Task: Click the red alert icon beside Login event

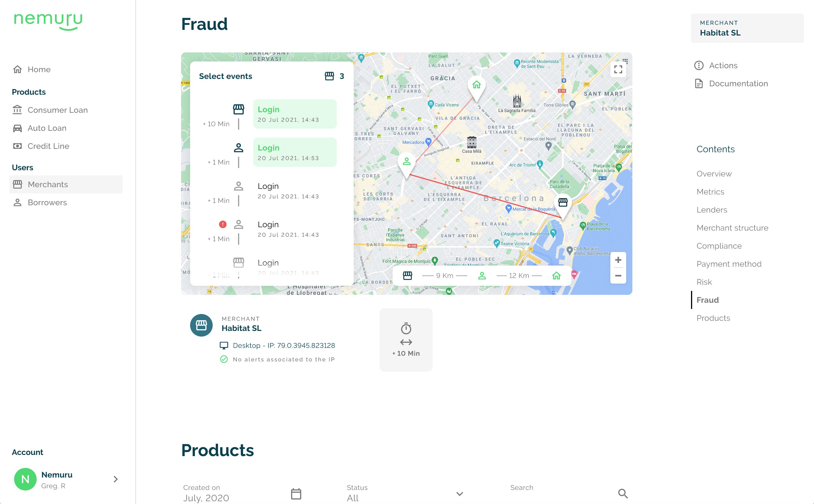Action: pyautogui.click(x=223, y=224)
